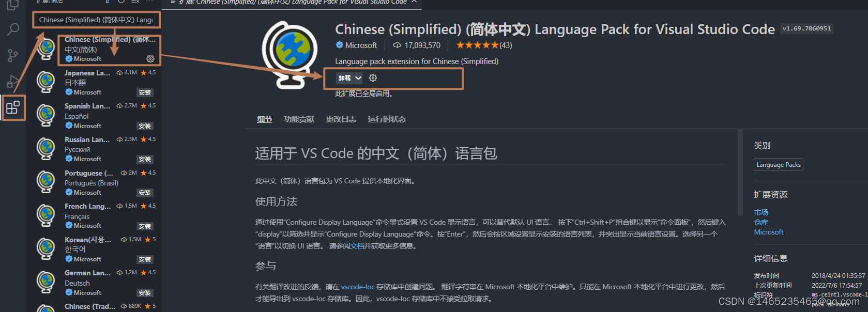Viewport: 868px width, 312px height.
Task: Switch to the 运行时状态 tab
Action: [386, 119]
